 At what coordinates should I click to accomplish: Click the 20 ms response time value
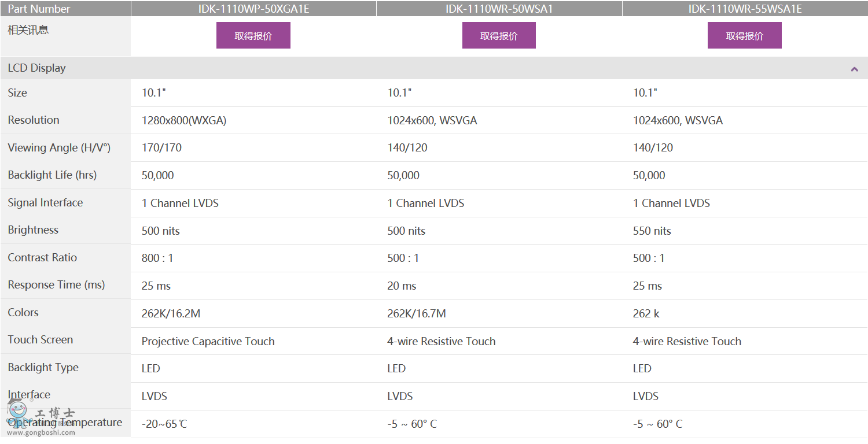click(x=402, y=286)
